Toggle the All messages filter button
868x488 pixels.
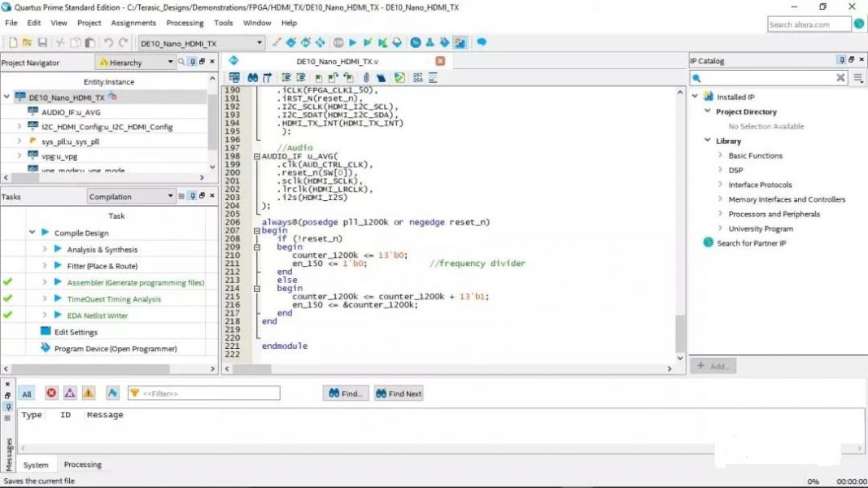point(27,394)
